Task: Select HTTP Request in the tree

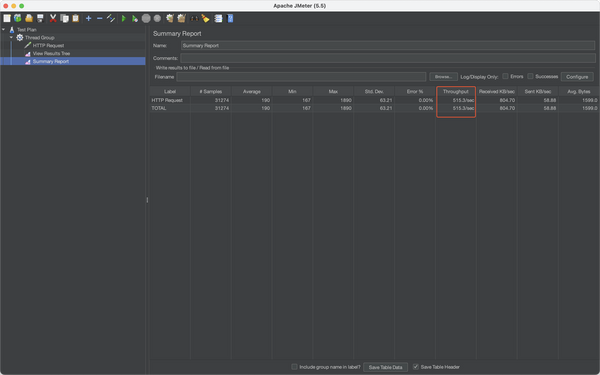Action: 48,46
